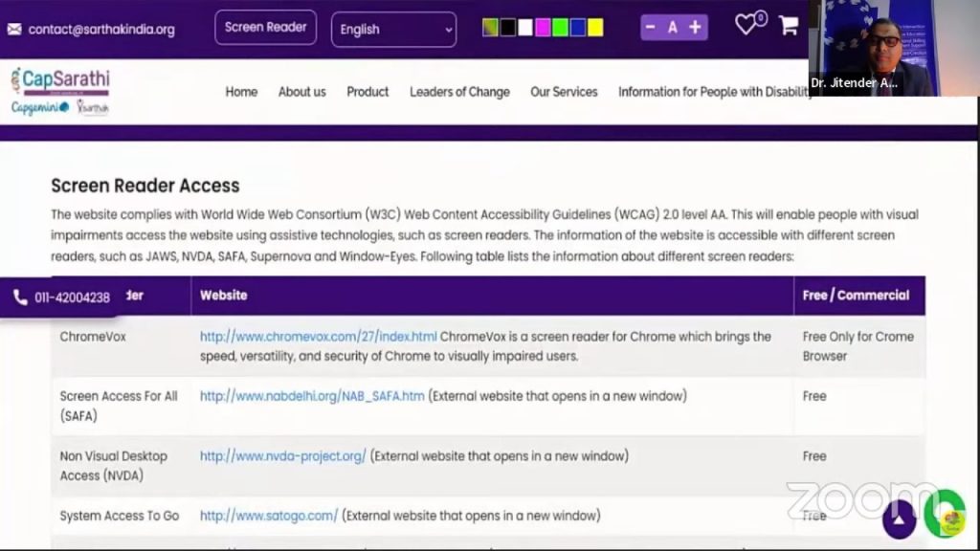This screenshot has height=551, width=980.
Task: Click the 011-42004238 phone call button
Action: [x=61, y=298]
